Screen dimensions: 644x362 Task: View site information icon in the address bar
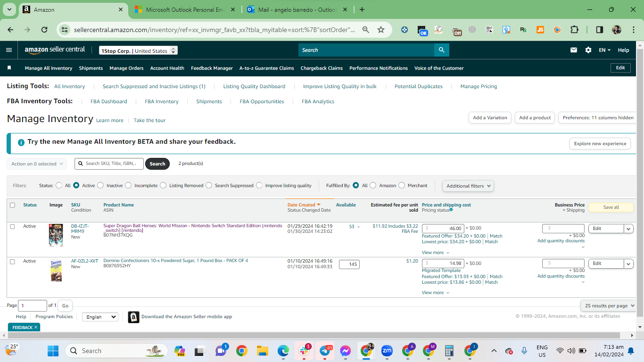pyautogui.click(x=65, y=30)
